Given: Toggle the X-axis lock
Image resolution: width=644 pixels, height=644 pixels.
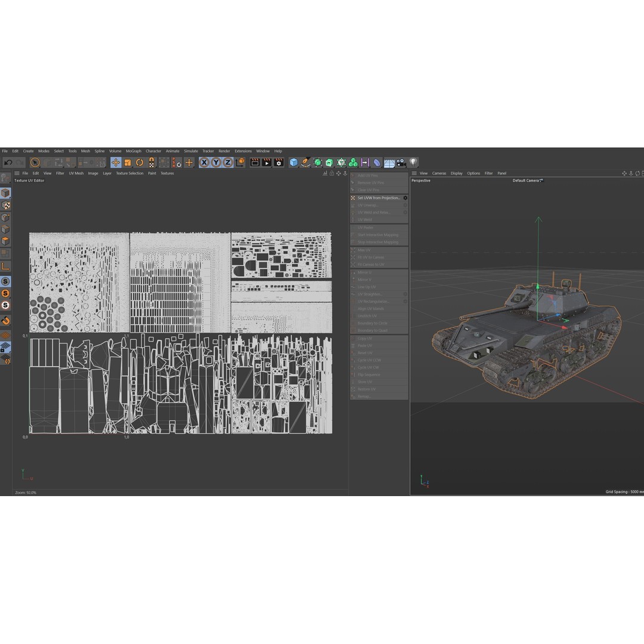Looking at the screenshot, I should click(x=205, y=162).
